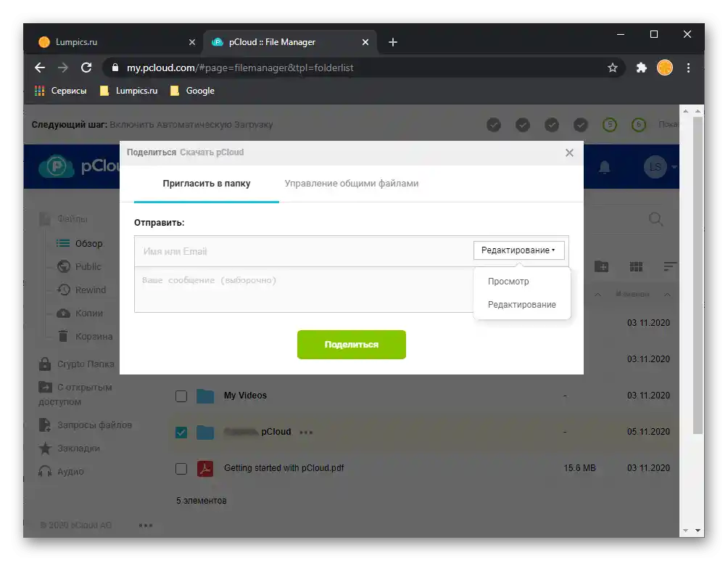The width and height of the screenshot is (728, 561).
Task: Open Public in the sidebar
Action: coord(79,267)
